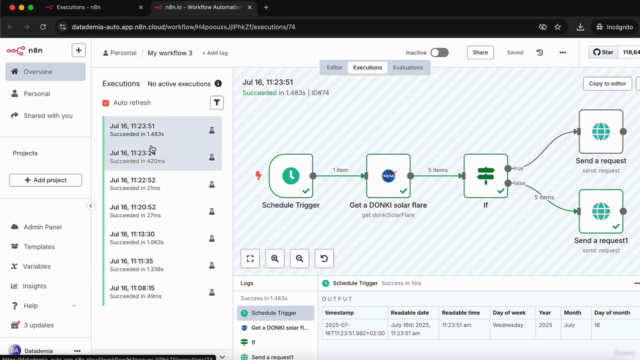
Task: Click the Add tag link
Action: 215,53
